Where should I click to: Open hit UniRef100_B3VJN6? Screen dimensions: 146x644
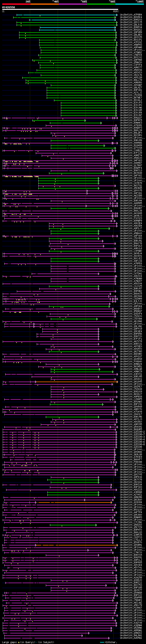point(131,108)
